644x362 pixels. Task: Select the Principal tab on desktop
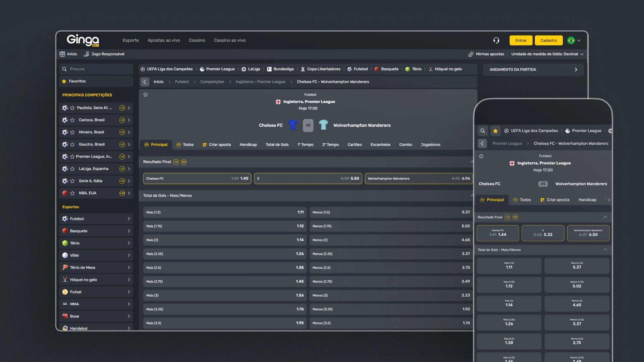(x=156, y=145)
